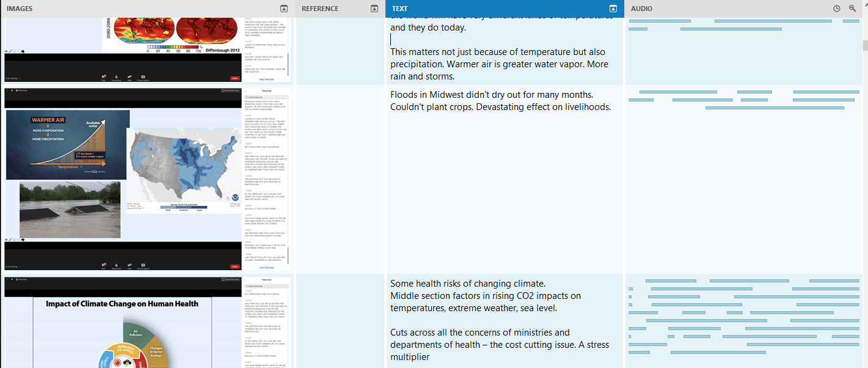
Task: Click the back arrow under the top temperature-maps image
Action: point(5,51)
